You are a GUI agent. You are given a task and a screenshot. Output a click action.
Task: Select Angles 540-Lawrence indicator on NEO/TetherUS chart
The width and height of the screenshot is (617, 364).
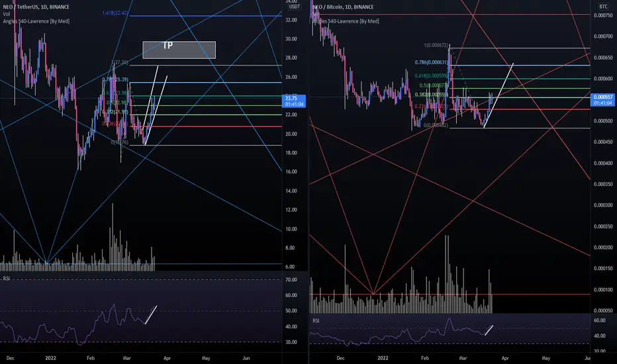pos(36,21)
